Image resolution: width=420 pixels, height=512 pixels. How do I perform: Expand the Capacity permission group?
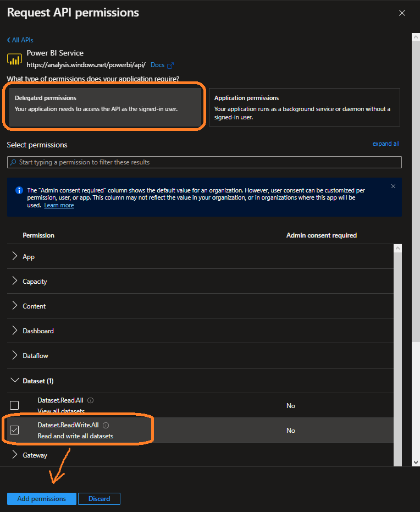(x=15, y=281)
